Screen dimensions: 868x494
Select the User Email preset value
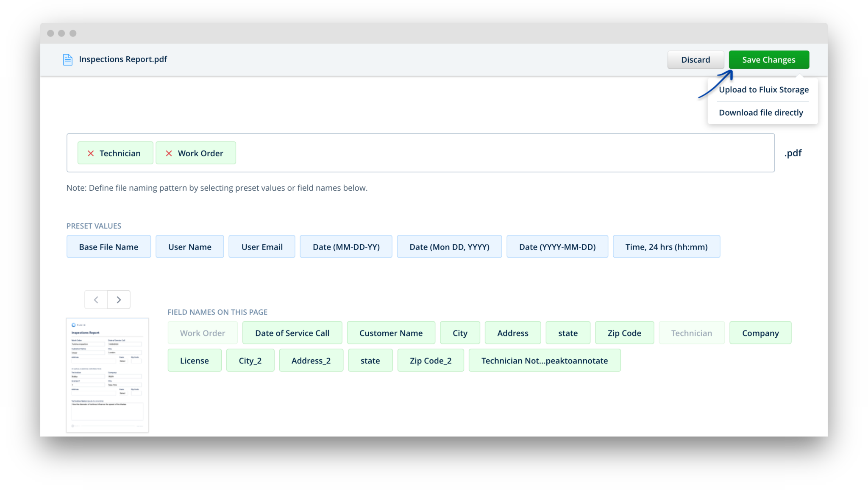(262, 246)
